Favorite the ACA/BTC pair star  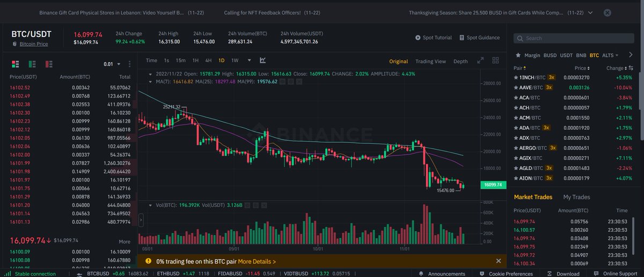point(516,98)
